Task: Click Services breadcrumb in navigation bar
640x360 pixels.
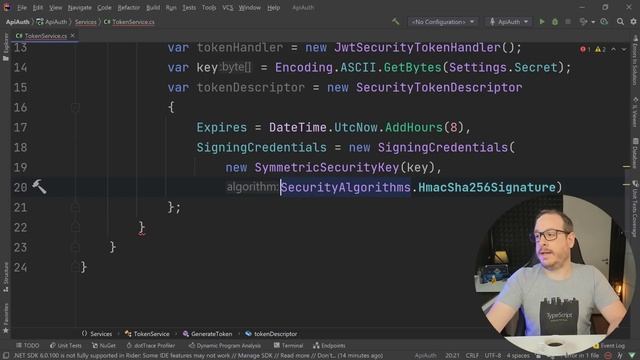Action: coord(86,22)
